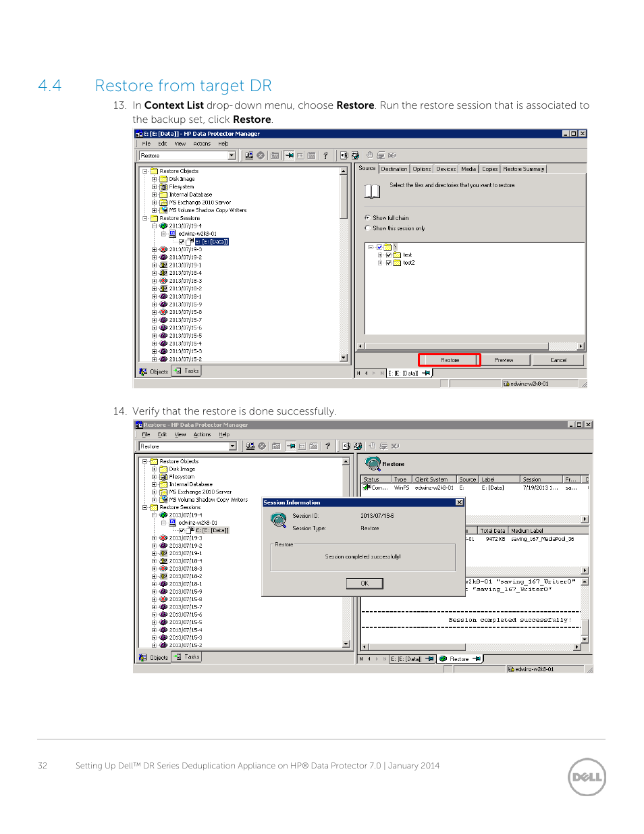Screen dimensions: 644x834
Task: Click OK in the Session Information dialog
Action: (365, 583)
